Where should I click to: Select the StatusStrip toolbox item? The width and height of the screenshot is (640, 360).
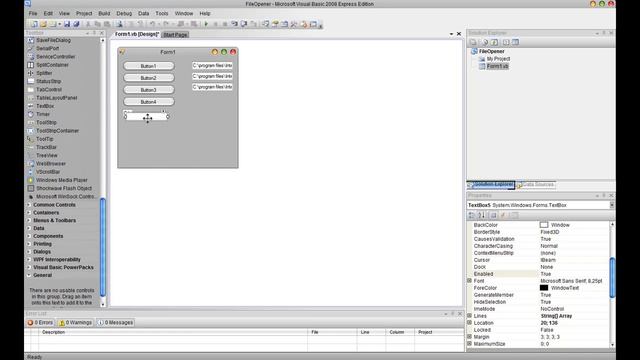pos(49,81)
